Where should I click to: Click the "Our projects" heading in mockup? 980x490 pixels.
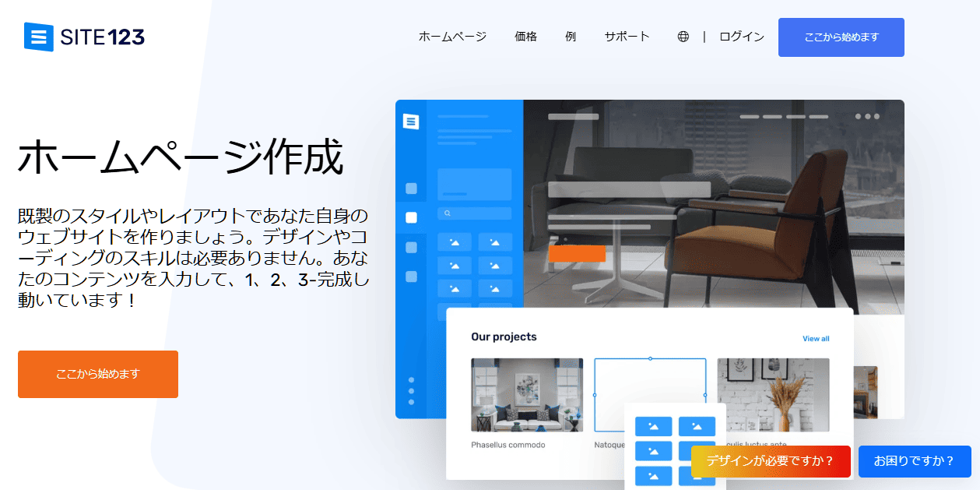click(504, 337)
